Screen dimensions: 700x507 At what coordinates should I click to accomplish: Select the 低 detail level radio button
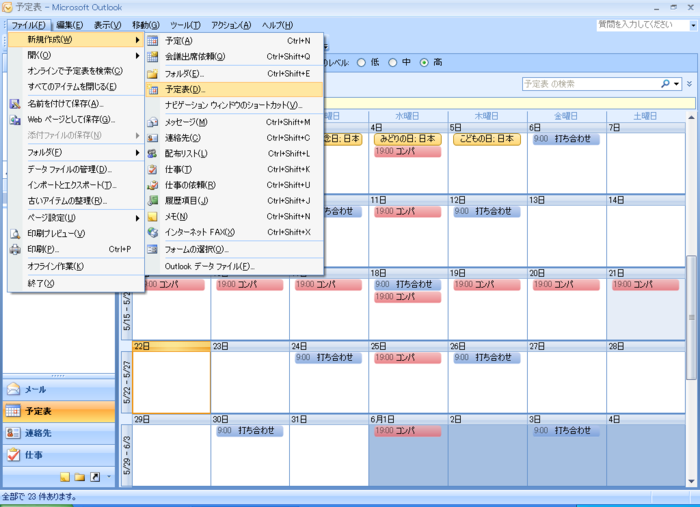click(361, 63)
